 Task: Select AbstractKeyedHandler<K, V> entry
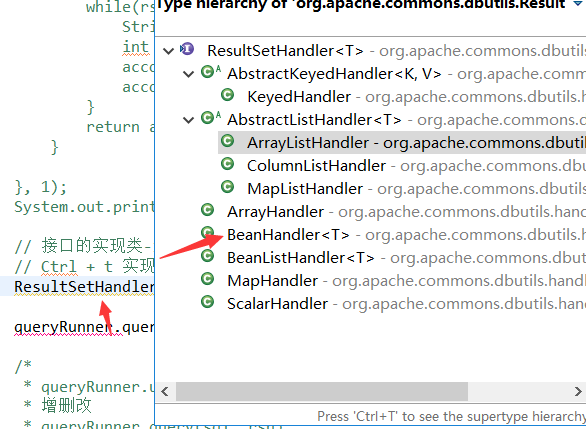(334, 74)
